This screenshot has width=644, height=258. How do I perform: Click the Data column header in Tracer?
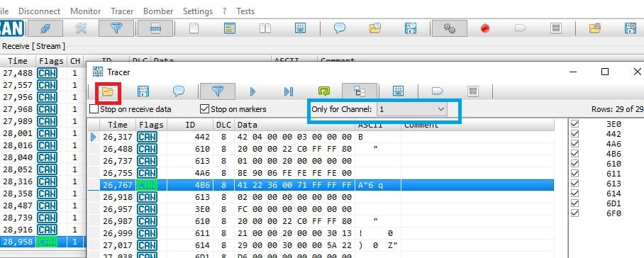pos(294,125)
